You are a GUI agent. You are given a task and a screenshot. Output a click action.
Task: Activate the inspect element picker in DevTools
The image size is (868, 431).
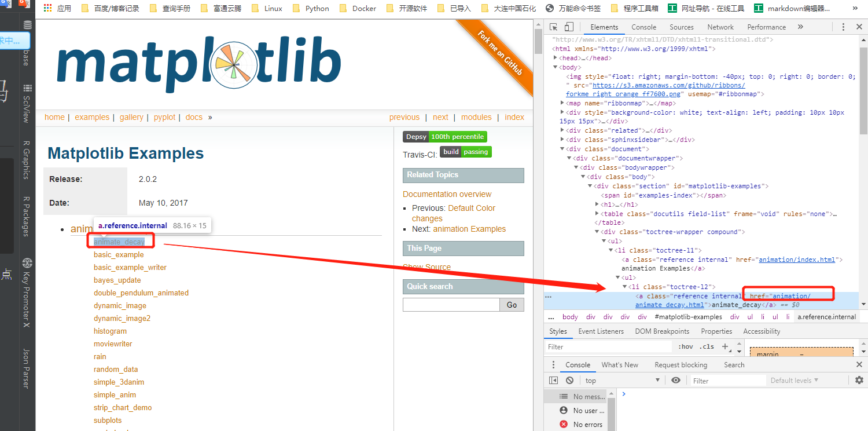[x=554, y=27]
